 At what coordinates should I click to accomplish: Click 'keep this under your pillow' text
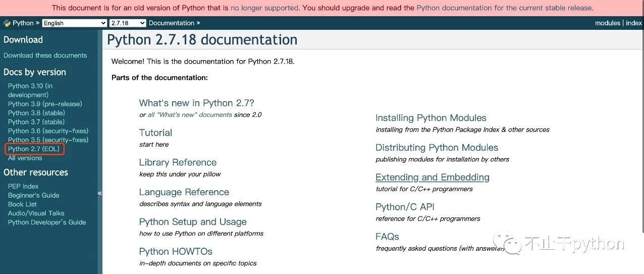[x=180, y=174]
